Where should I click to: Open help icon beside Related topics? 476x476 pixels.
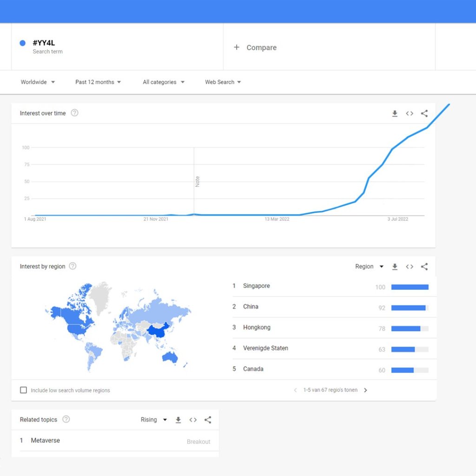(66, 419)
